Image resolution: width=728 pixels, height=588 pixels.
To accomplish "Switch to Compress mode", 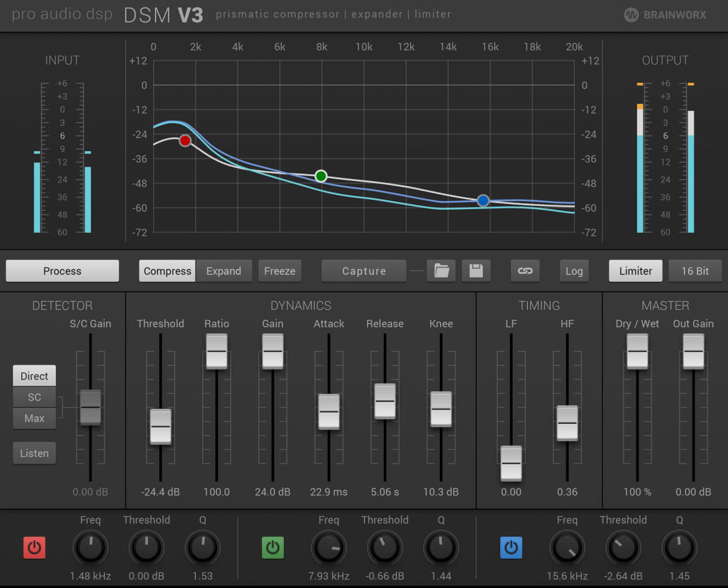I will click(x=167, y=271).
